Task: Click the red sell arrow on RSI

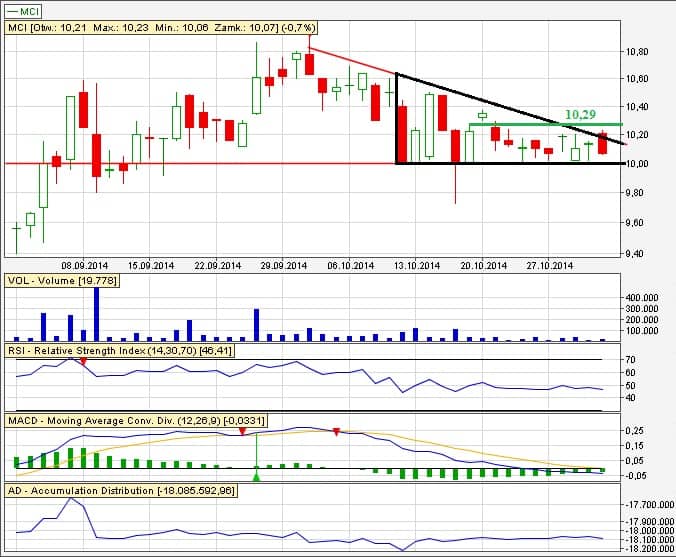Action: [83, 361]
